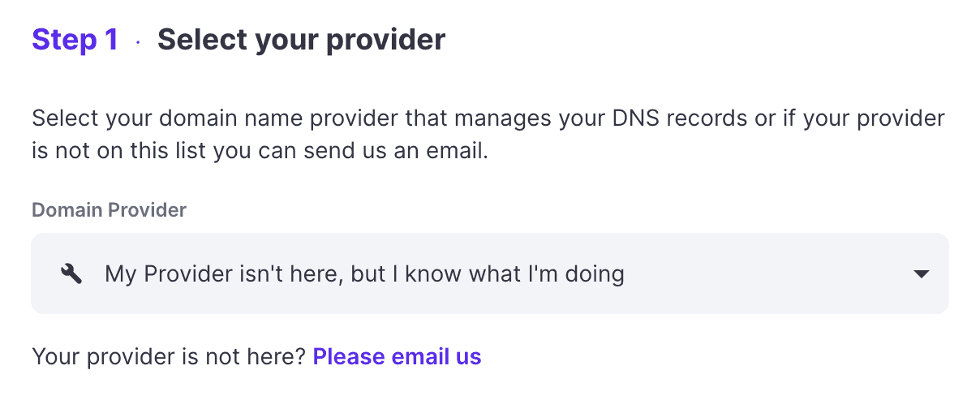Click the "Select your provider" heading
Viewport: 980px width, 396px height.
click(x=301, y=39)
